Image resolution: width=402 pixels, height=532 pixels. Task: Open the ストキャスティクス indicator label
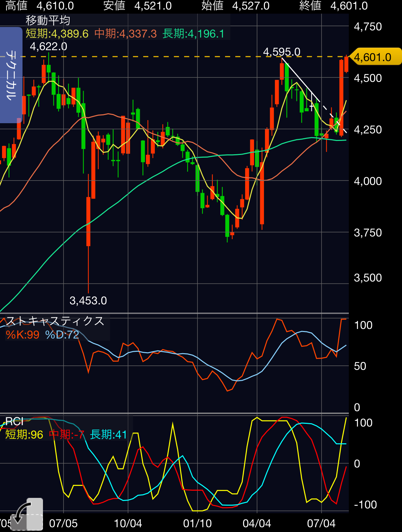55,321
